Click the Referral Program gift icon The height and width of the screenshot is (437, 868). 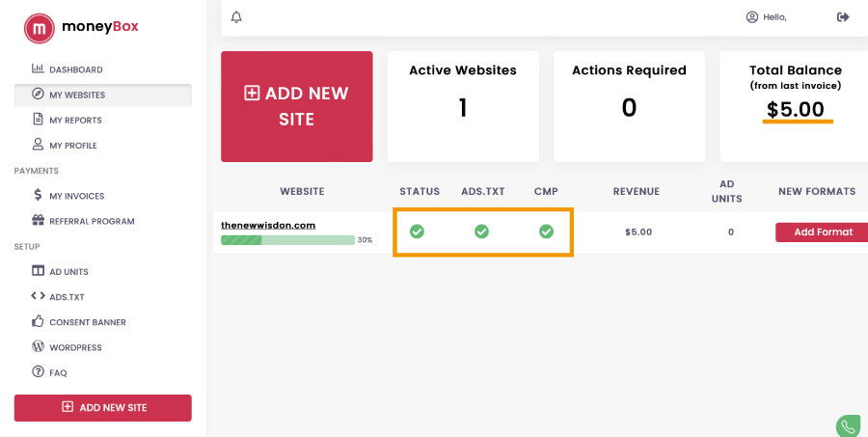click(38, 220)
